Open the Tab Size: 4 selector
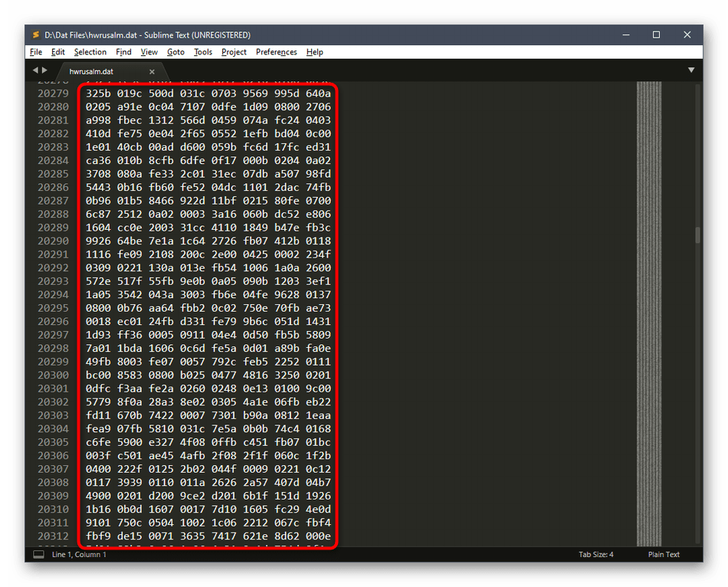Viewport: 728px width, 587px height. pos(595,554)
